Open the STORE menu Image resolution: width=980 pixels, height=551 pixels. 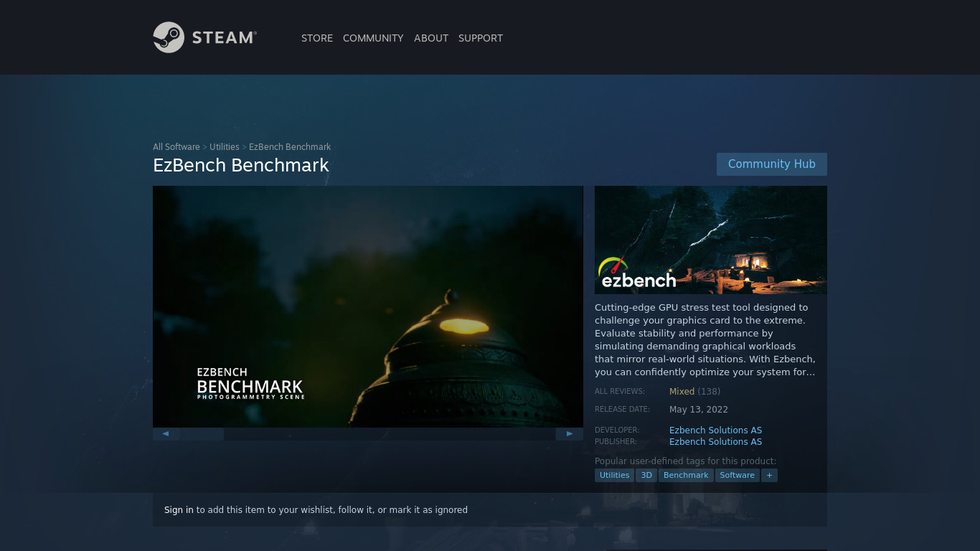pyautogui.click(x=317, y=38)
